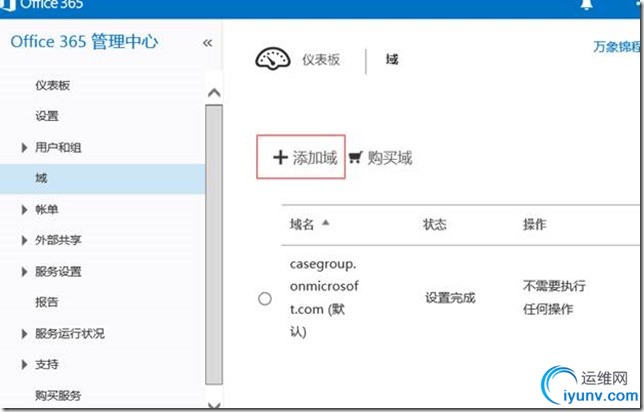Click the 万象锦程 user link
Image resolution: width=644 pixels, height=412 pixels.
pyautogui.click(x=616, y=46)
